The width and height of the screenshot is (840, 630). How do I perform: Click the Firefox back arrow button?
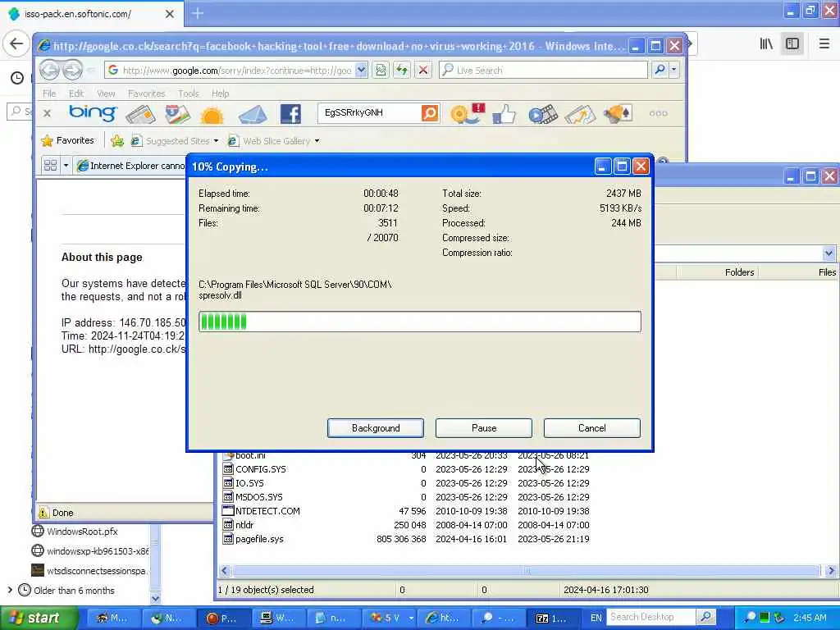[16, 43]
